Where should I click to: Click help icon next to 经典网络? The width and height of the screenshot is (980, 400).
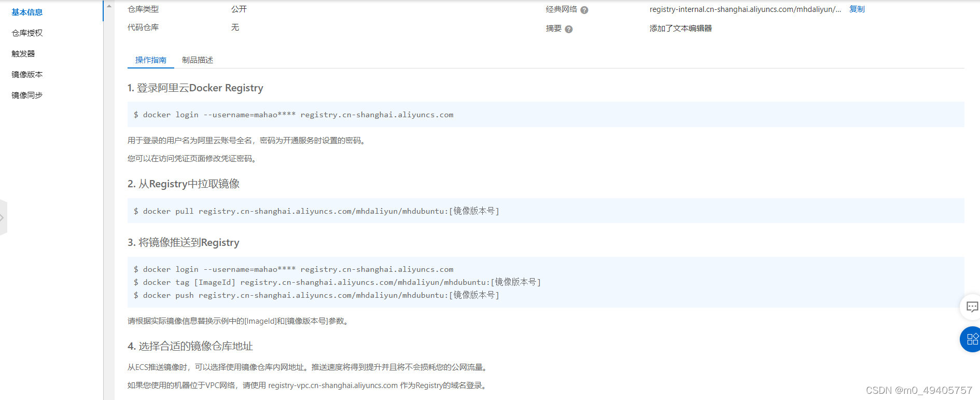[x=584, y=10]
